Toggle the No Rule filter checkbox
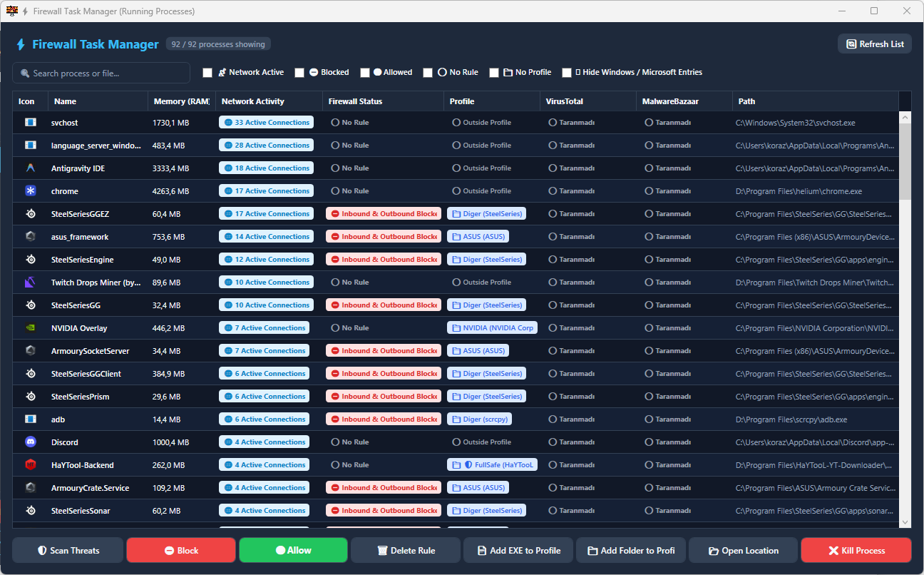Image resolution: width=924 pixels, height=575 pixels. click(x=428, y=73)
